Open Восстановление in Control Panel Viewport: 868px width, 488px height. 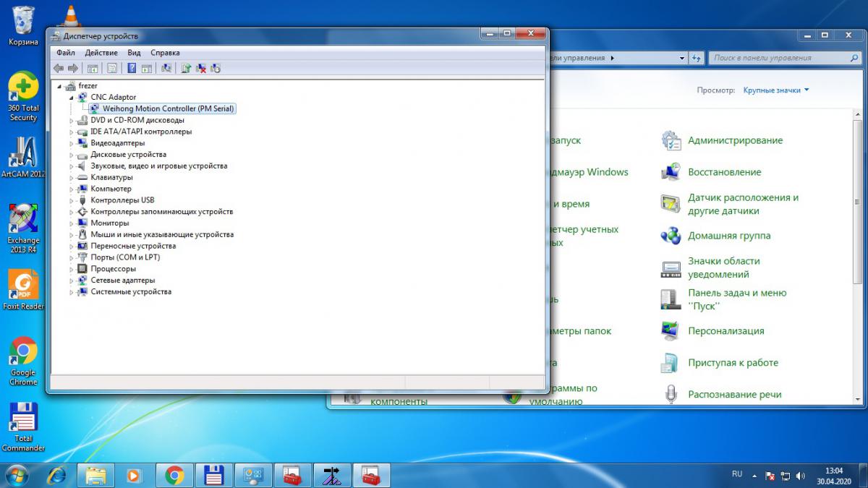(x=724, y=172)
